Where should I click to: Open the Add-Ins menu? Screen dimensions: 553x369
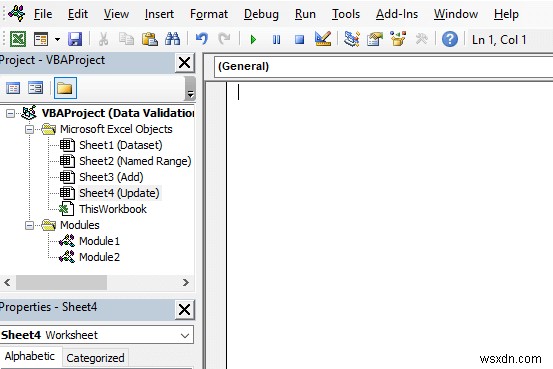(397, 14)
